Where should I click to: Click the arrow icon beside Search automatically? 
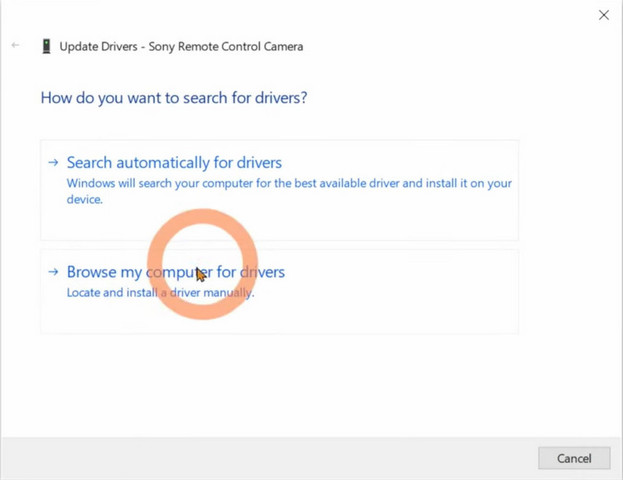pos(53,162)
